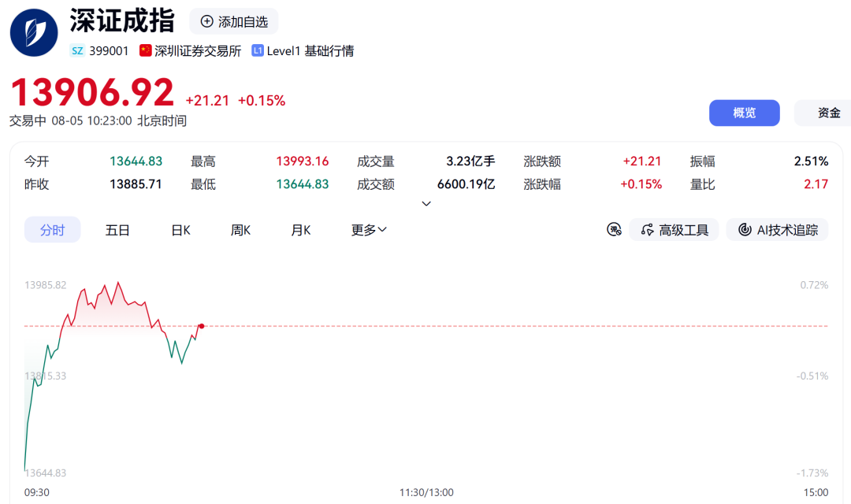The image size is (851, 504).
Task: Open the 高级工具 advanced tools
Action: 674,230
